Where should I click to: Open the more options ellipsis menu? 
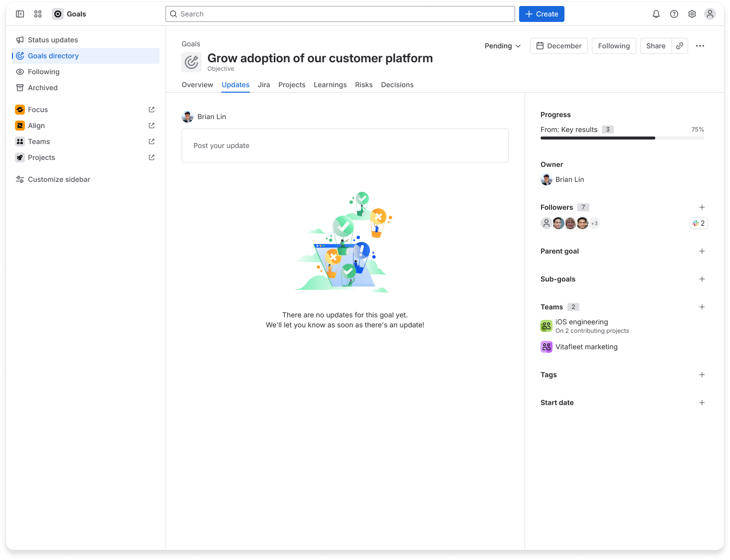click(700, 45)
